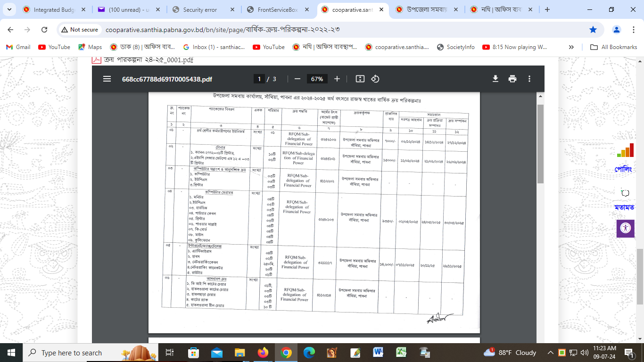Open Microsoft Word from the taskbar

(x=378, y=353)
